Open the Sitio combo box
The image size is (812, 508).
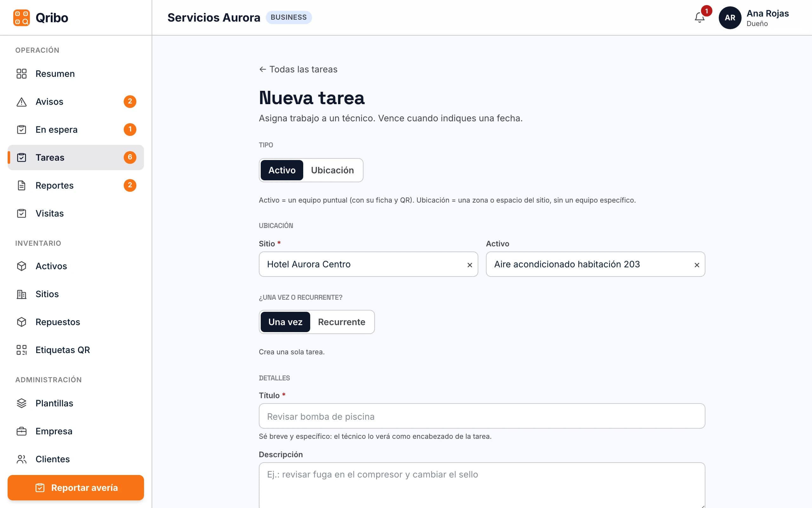[x=369, y=264]
